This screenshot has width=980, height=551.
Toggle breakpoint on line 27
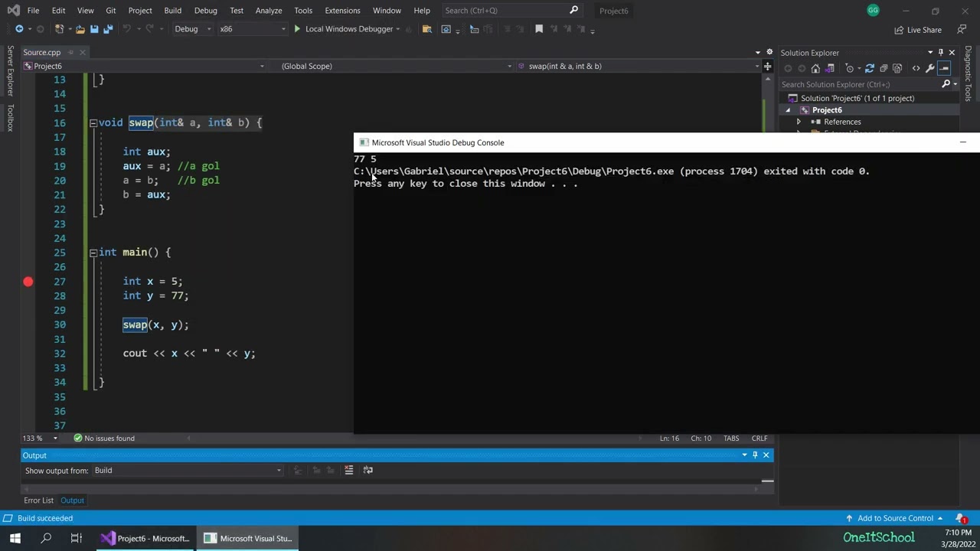(x=28, y=282)
